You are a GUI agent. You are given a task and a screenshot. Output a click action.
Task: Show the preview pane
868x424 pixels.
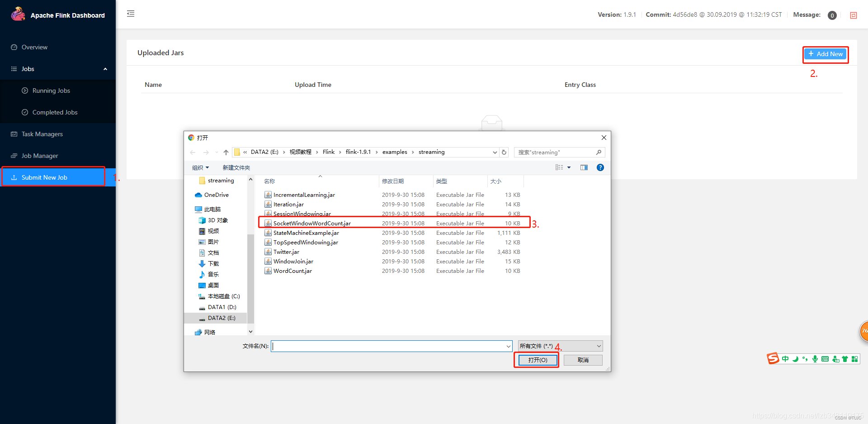[584, 167]
